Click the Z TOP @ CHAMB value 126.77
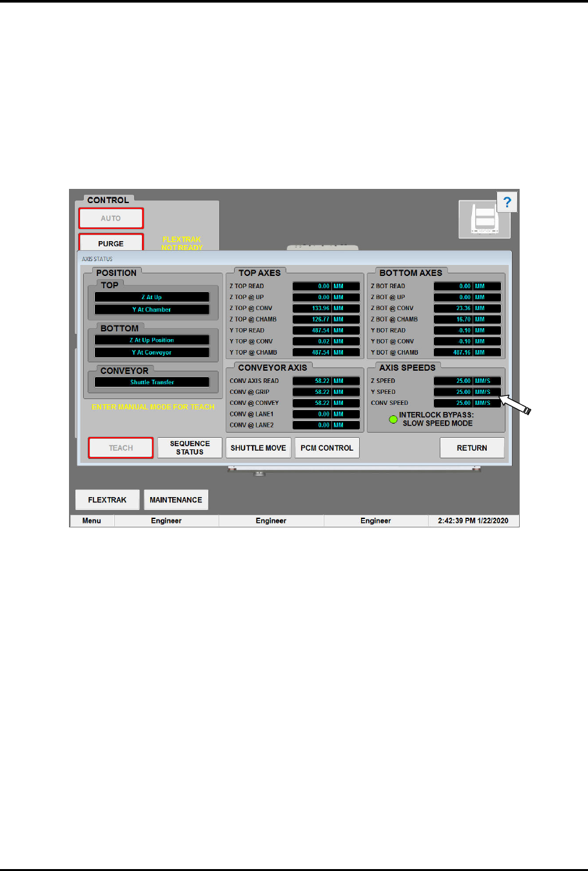The width and height of the screenshot is (588, 871). pyautogui.click(x=326, y=319)
